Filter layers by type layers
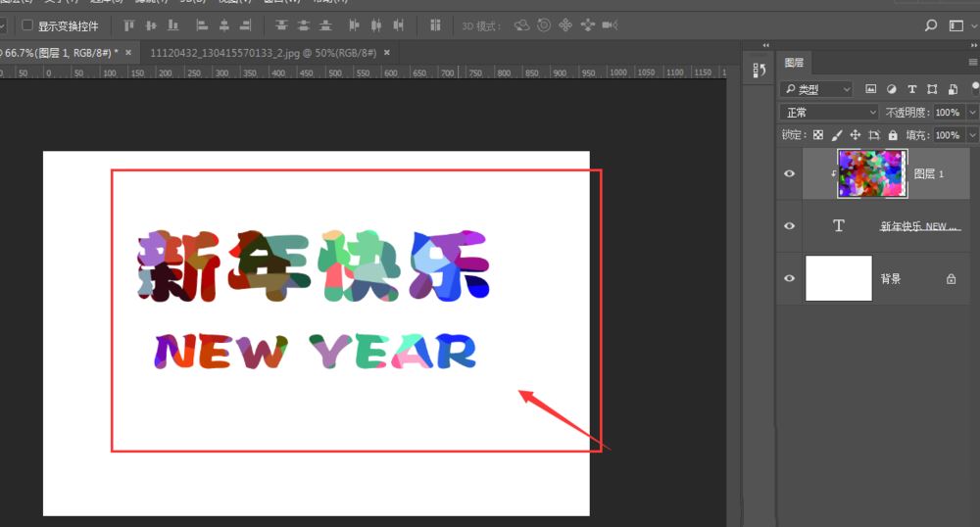The image size is (980, 527). pos(911,89)
